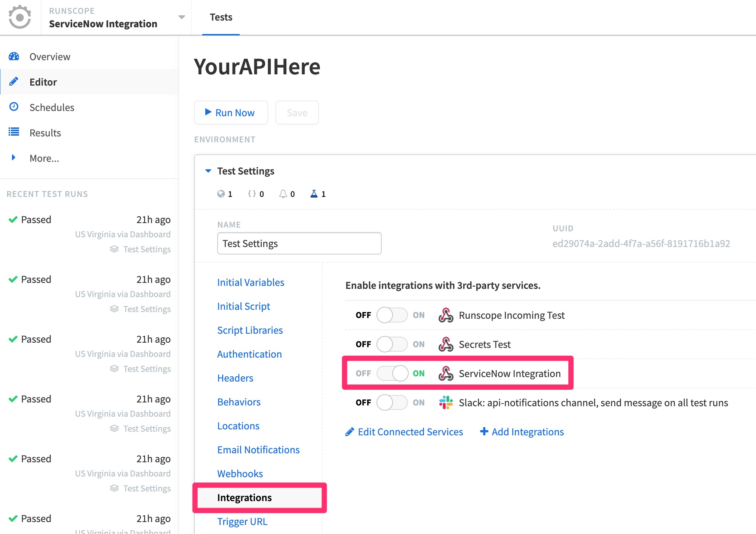This screenshot has height=534, width=756.
Task: Click the Run Now button
Action: pos(231,112)
